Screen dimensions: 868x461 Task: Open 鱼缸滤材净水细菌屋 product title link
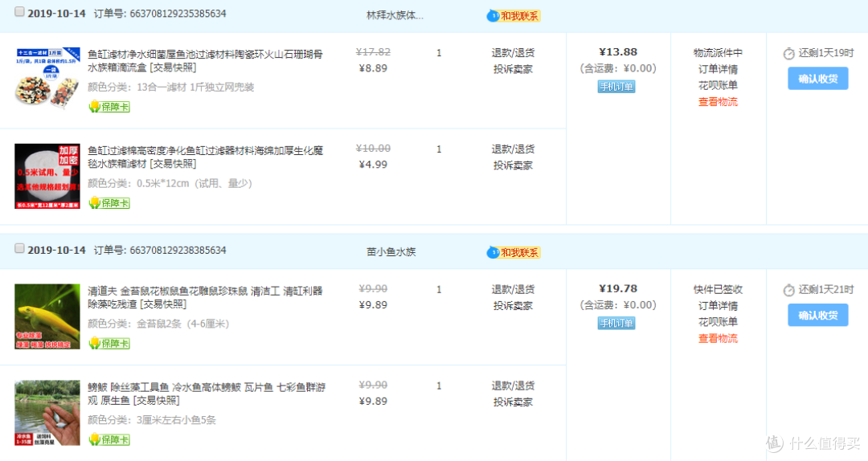205,61
